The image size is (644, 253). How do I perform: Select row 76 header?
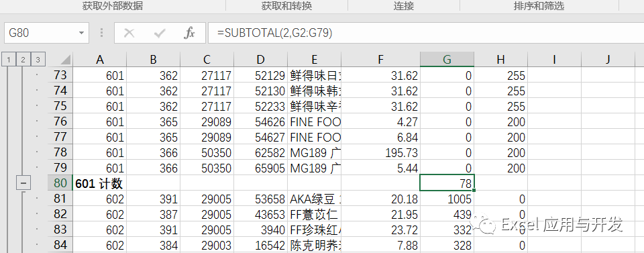pyautogui.click(x=60, y=121)
